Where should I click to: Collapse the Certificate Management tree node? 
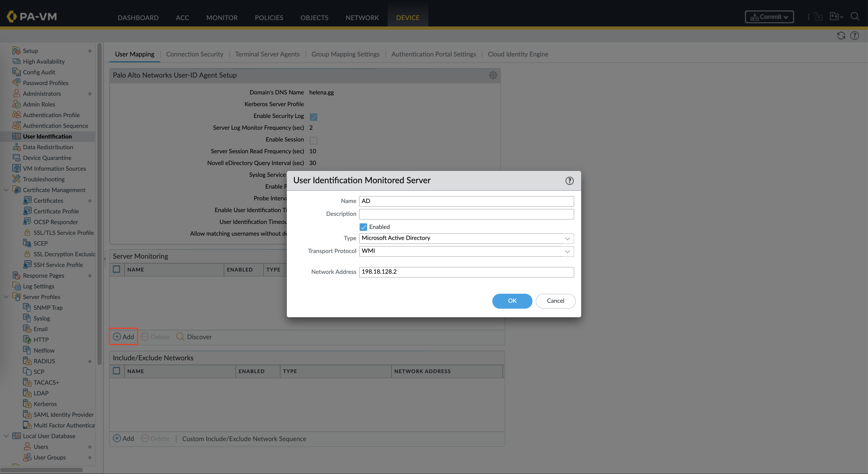[x=6, y=190]
